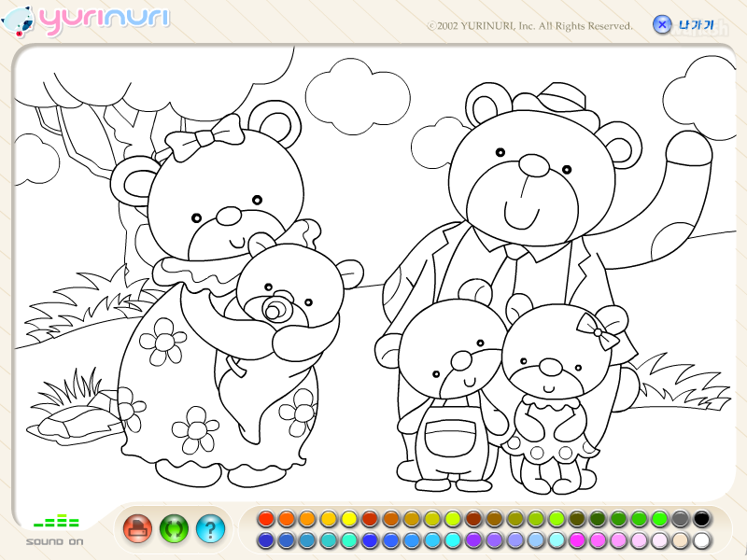Pick the gray color swatch
The width and height of the screenshot is (747, 560).
[x=681, y=519]
